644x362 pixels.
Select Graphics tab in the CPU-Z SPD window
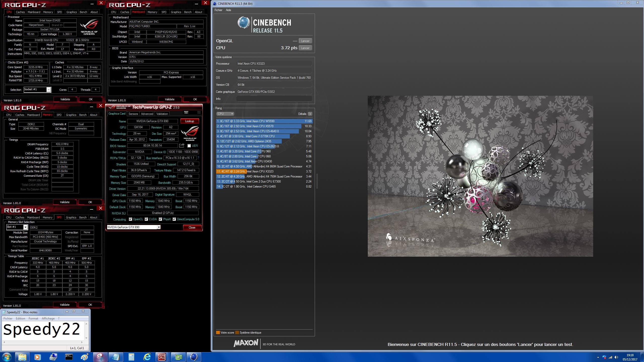71,217
